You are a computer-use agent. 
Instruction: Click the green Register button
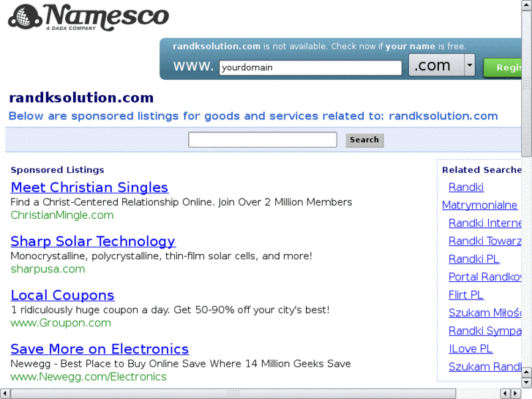(503, 67)
